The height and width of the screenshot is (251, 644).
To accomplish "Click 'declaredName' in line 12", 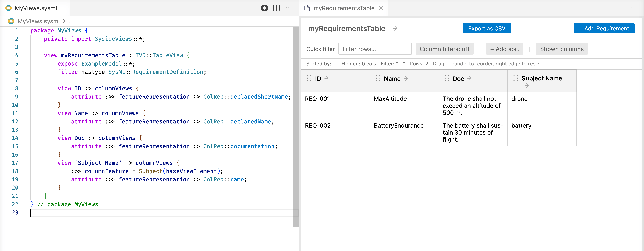I will click(x=250, y=122).
